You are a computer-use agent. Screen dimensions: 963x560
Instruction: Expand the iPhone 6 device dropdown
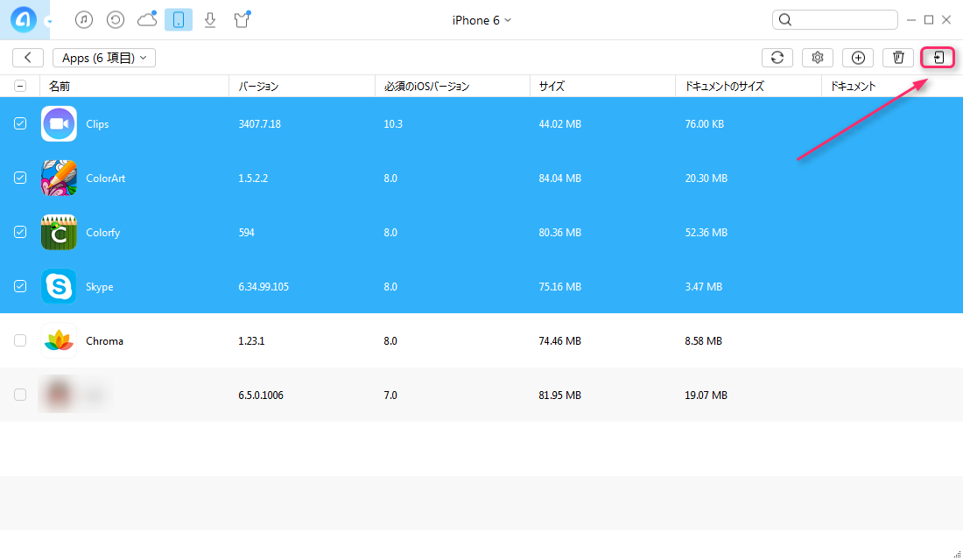click(481, 20)
